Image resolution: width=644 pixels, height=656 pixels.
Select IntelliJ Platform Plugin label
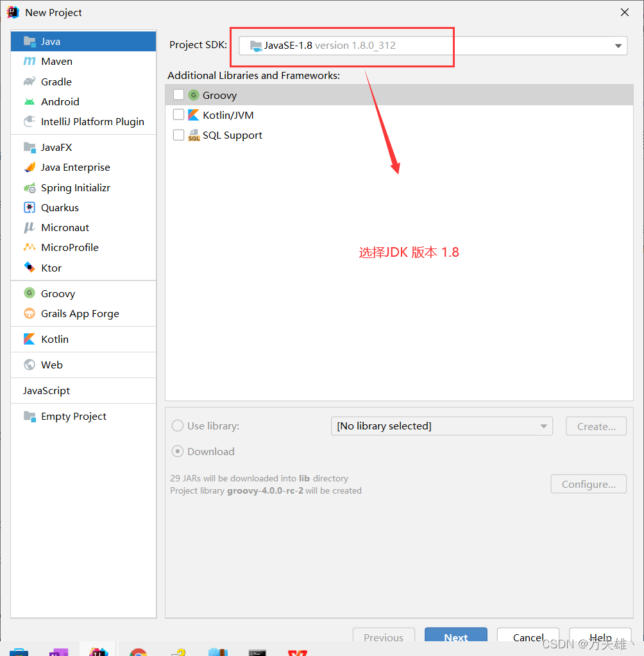pos(92,122)
